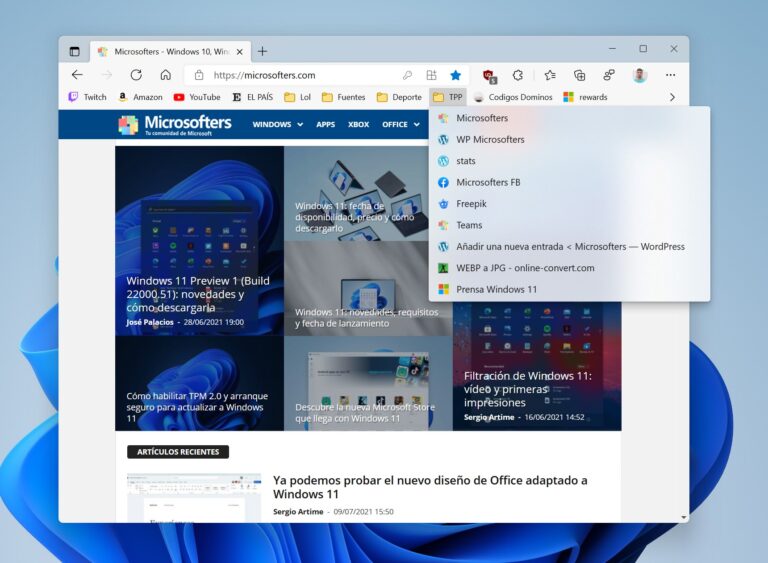
Task: Select WP Microsofters menu entry
Action: [569, 140]
